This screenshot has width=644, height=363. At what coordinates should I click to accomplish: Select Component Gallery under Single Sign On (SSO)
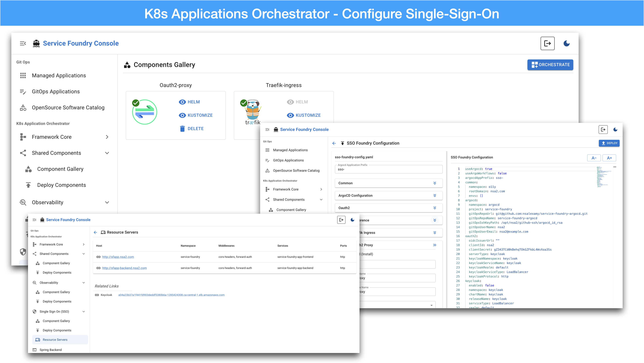coord(60,321)
